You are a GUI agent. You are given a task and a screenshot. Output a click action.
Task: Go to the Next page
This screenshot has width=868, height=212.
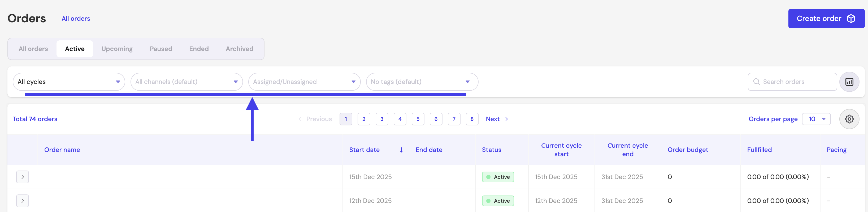[496, 119]
